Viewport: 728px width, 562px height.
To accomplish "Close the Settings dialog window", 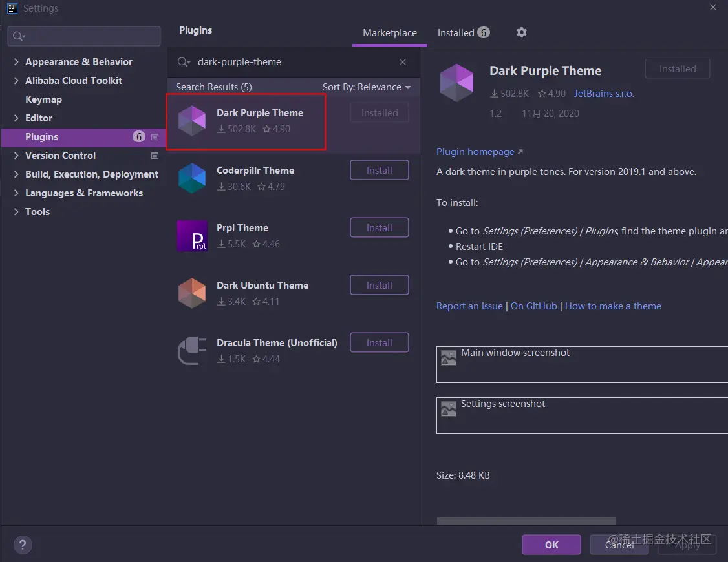I will click(712, 7).
